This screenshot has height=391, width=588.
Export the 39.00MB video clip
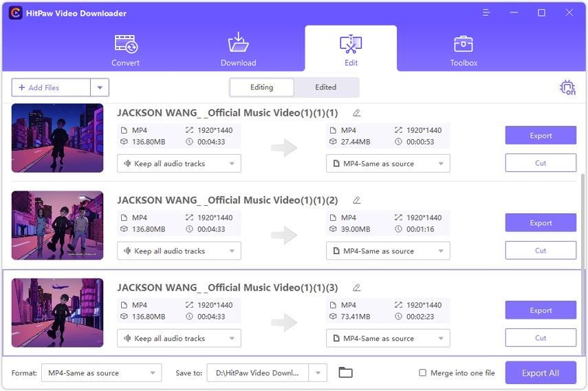pyautogui.click(x=541, y=223)
